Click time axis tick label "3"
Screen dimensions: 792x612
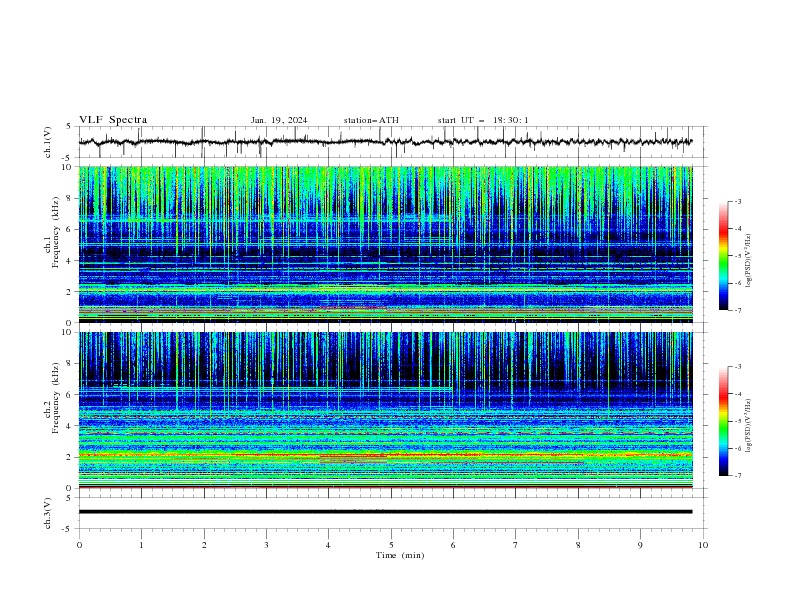click(266, 545)
